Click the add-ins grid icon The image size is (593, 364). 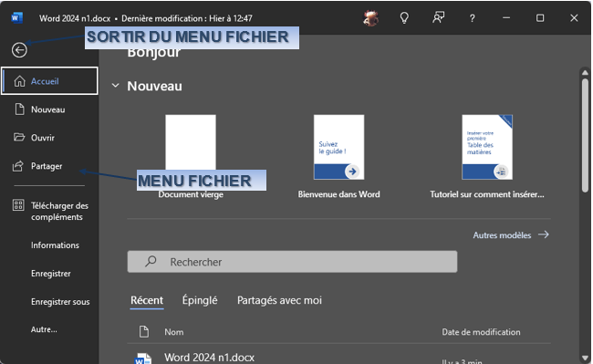click(x=18, y=205)
